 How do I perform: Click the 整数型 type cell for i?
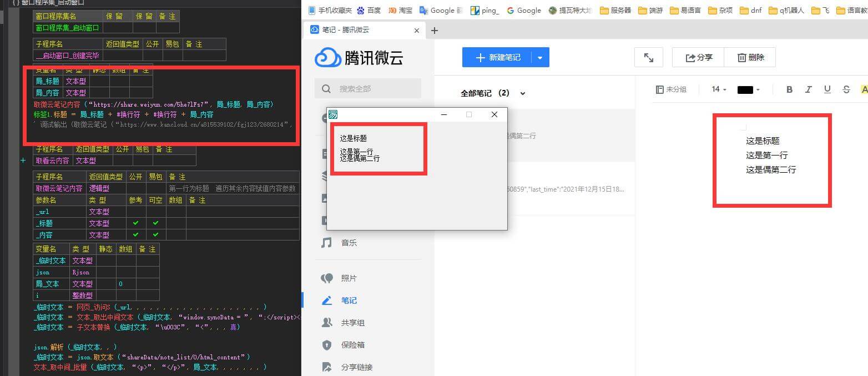click(82, 295)
